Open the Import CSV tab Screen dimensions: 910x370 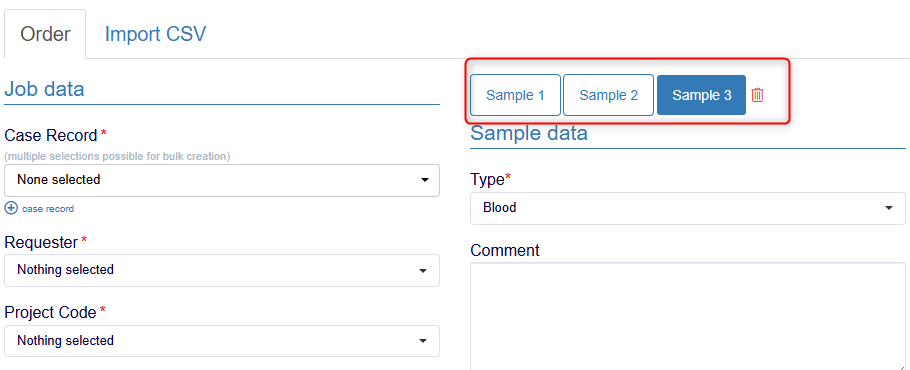(155, 34)
